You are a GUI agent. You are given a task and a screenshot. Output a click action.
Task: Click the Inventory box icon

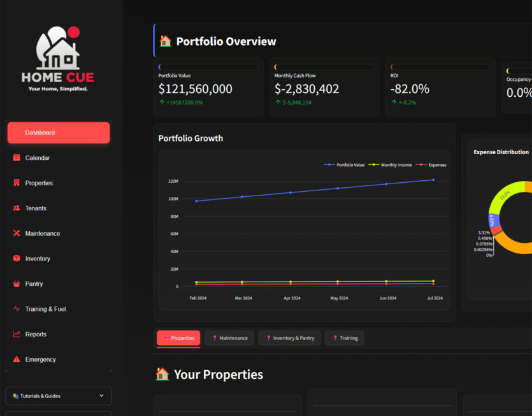click(x=17, y=259)
